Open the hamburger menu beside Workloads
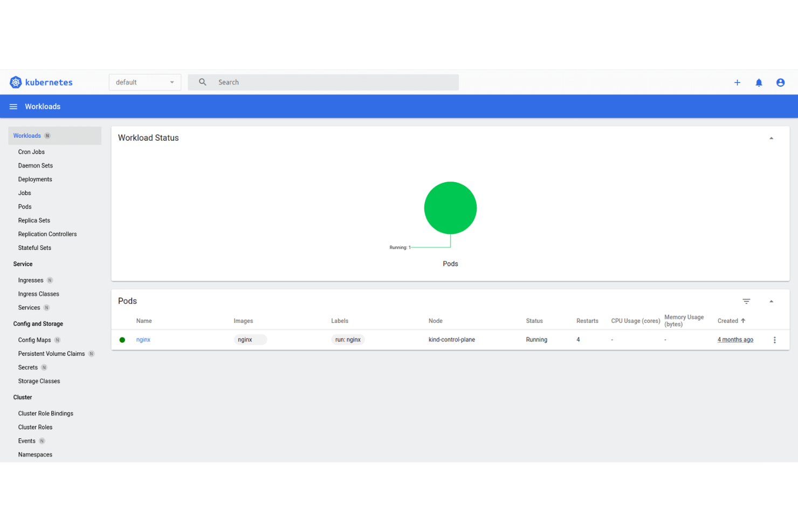This screenshot has width=798, height=532. tap(13, 106)
